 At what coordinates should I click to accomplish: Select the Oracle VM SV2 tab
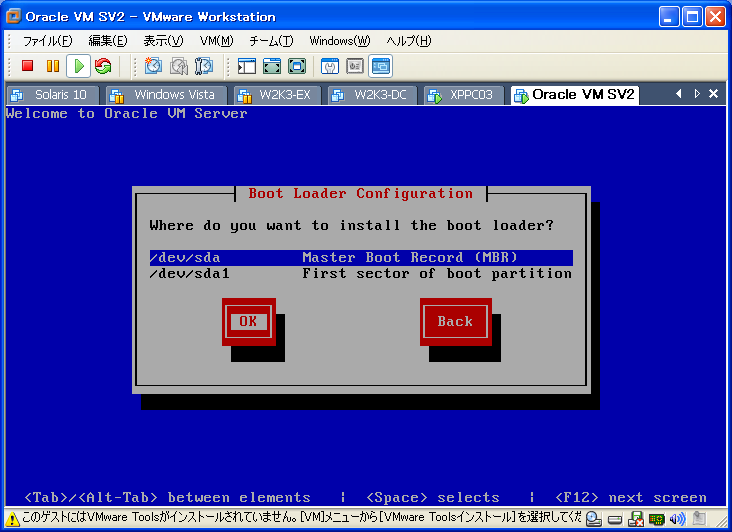tap(575, 95)
